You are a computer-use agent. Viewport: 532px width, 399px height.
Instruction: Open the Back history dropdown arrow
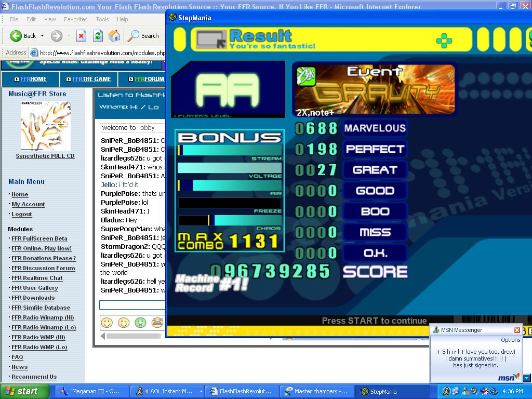point(43,36)
